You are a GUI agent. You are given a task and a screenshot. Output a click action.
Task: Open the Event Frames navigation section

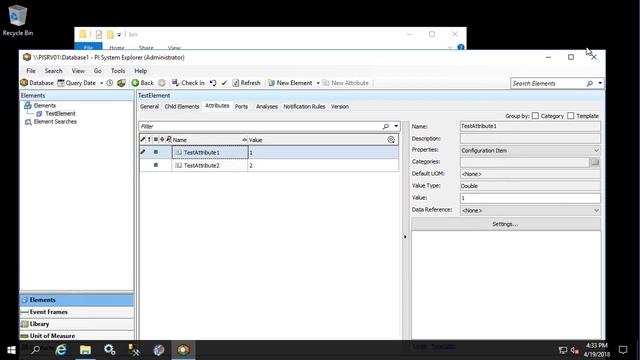[77, 312]
